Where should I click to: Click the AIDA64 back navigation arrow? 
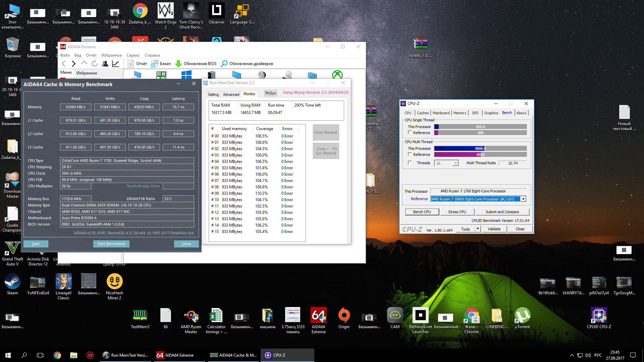coord(64,64)
